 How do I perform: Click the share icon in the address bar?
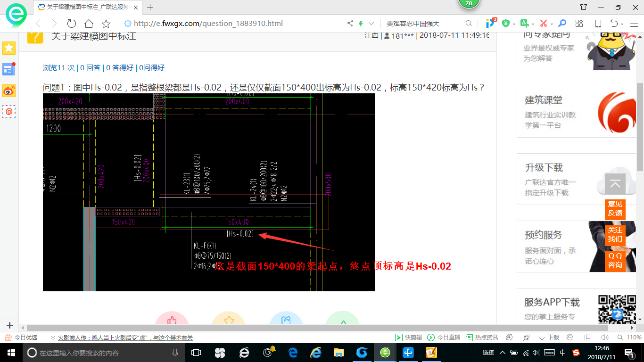pyautogui.click(x=350, y=24)
